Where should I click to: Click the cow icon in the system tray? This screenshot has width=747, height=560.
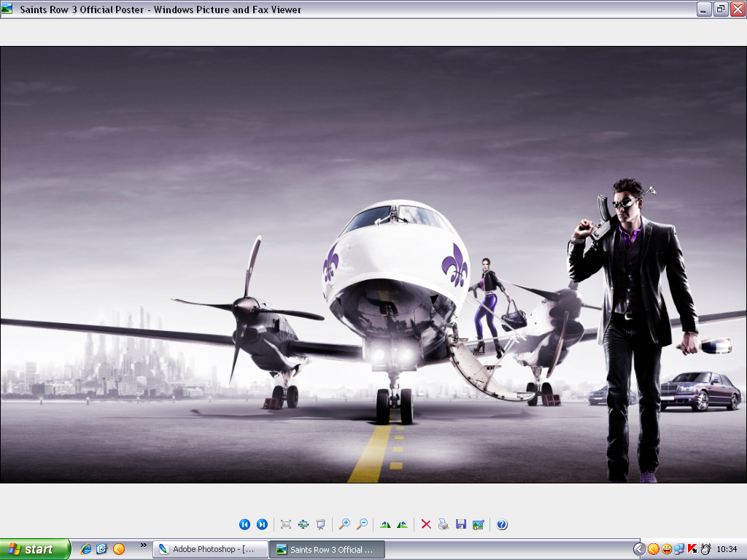[705, 550]
